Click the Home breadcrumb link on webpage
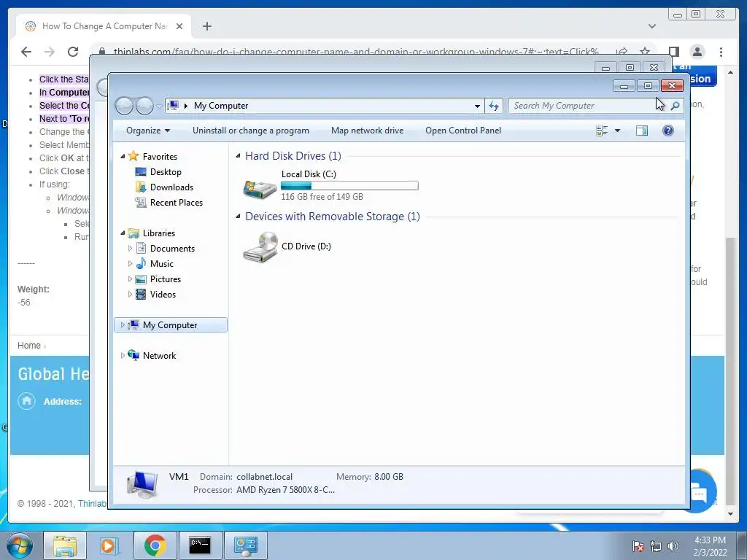Screen dimensions: 747x560 [x=29, y=345]
